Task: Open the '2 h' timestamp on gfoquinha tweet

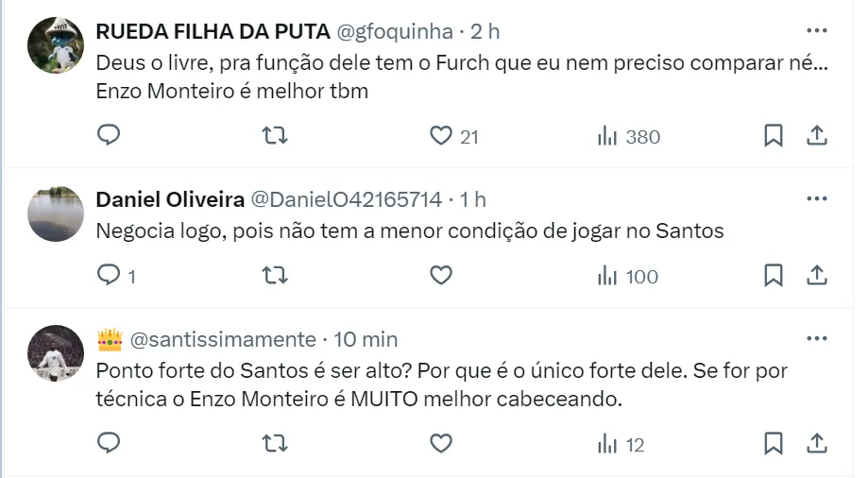Action: [x=485, y=31]
